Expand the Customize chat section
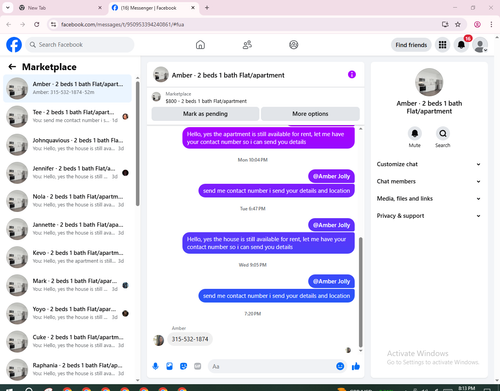Screen dimensions: 500x391 429,164
